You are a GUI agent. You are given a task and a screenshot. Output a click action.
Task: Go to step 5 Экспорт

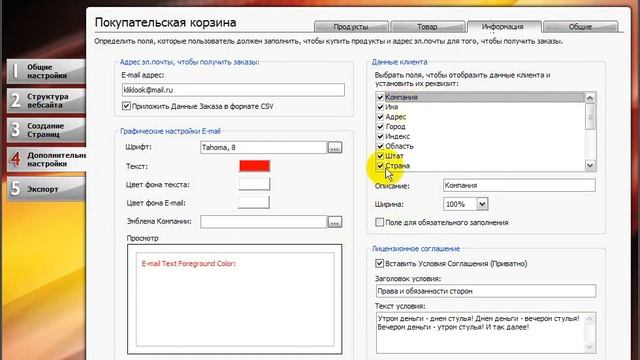click(46, 189)
